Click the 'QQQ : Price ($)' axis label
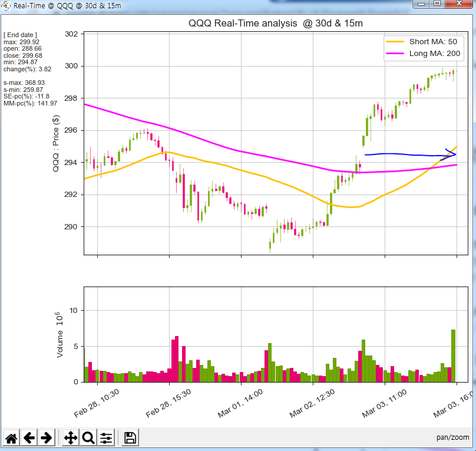Viewport: 476px width, 451px height. tap(56, 143)
